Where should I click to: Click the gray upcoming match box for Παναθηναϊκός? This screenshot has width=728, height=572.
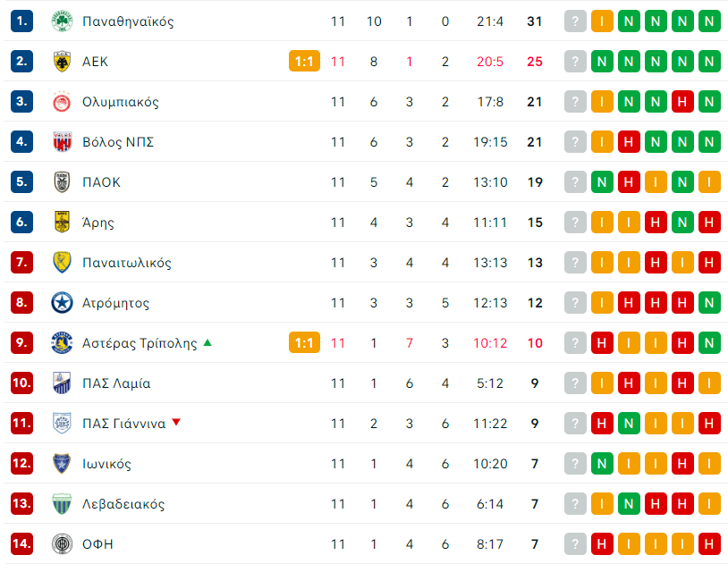coord(575,21)
